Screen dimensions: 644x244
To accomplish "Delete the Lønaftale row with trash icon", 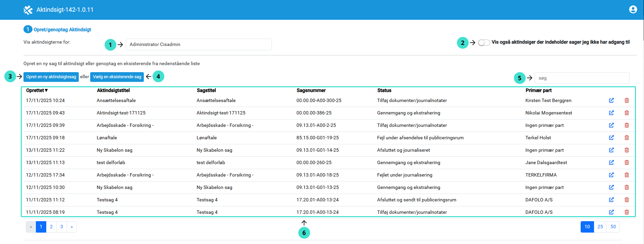I will click(x=626, y=138).
